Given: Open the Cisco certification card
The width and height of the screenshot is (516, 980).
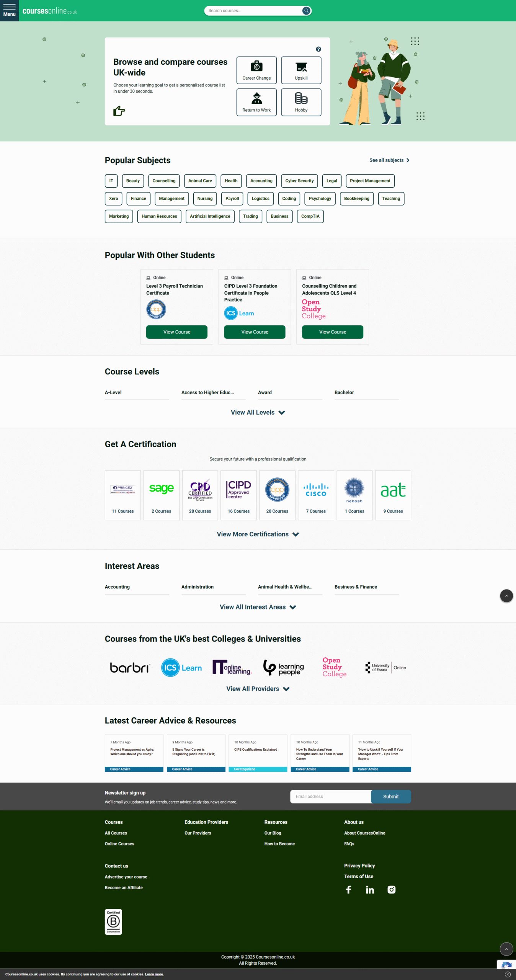Looking at the screenshot, I should [316, 495].
